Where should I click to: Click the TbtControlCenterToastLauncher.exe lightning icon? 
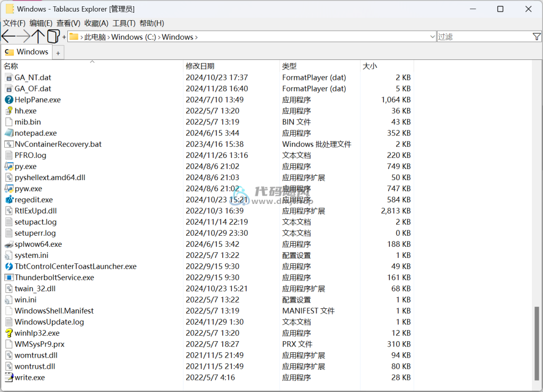click(x=9, y=266)
